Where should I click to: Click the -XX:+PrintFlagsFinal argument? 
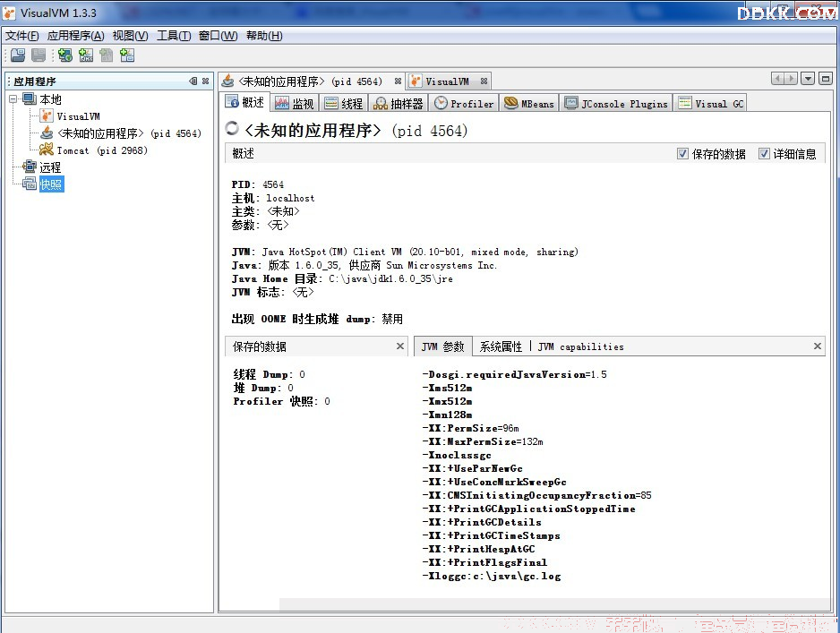[x=484, y=562]
